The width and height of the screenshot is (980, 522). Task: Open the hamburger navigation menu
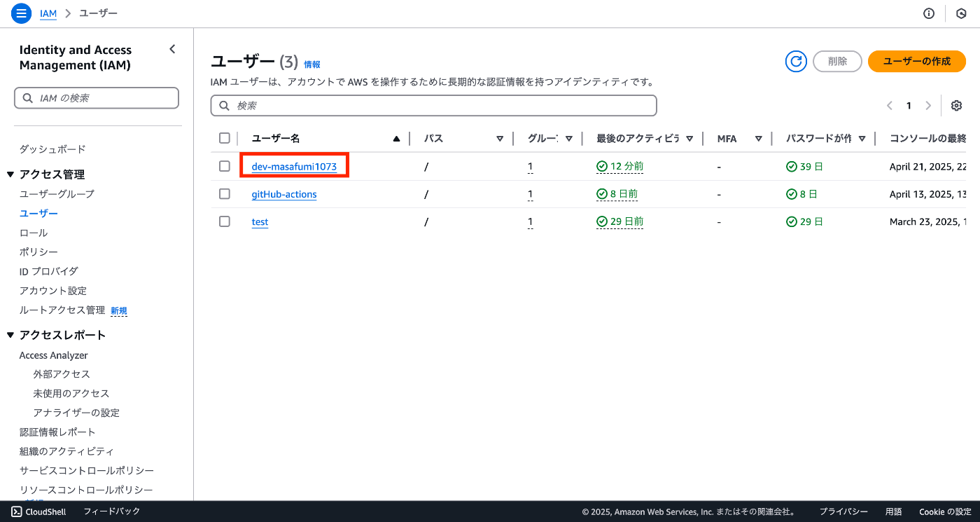pos(22,13)
